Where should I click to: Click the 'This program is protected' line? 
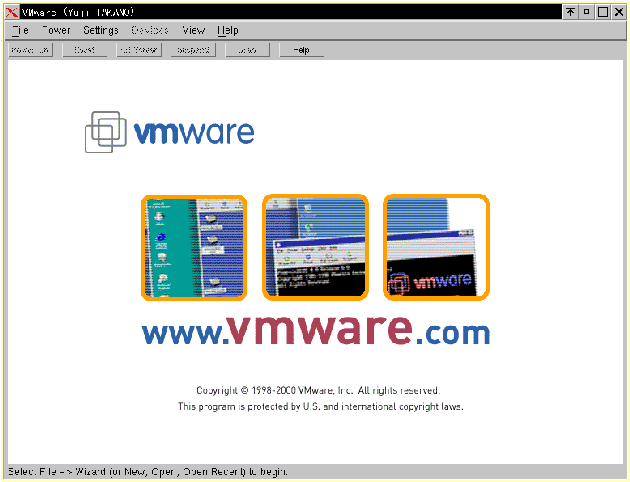click(x=321, y=406)
